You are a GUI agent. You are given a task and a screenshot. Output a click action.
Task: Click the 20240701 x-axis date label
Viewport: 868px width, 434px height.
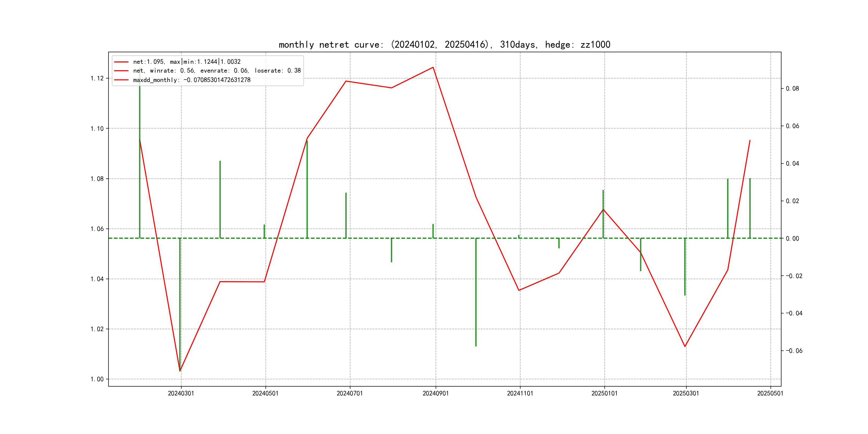(x=350, y=393)
